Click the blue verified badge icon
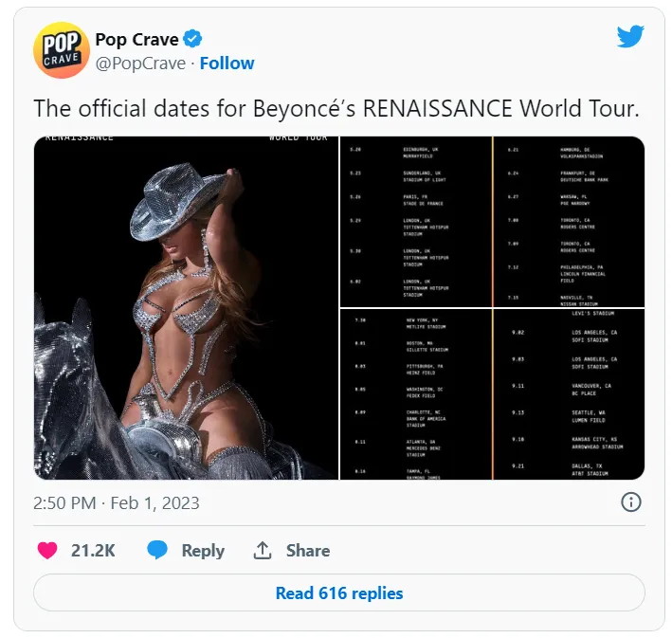The height and width of the screenshot is (638, 672). pyautogui.click(x=193, y=39)
